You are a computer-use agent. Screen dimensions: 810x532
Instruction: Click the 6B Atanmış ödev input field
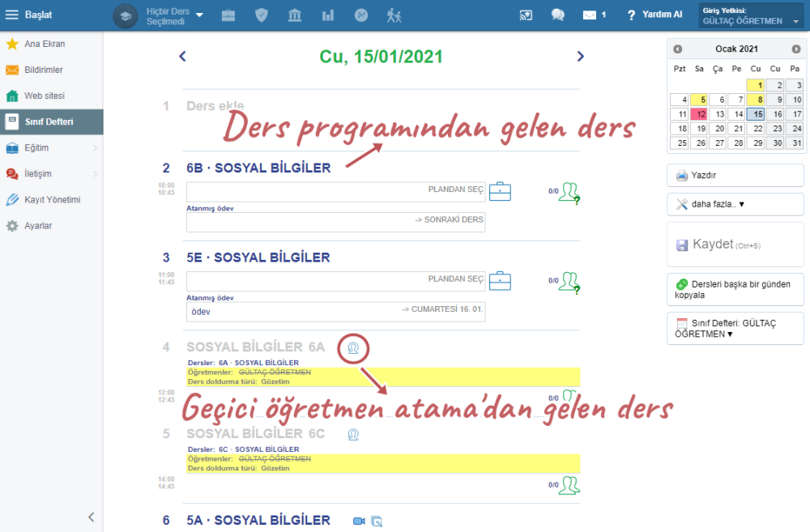coord(336,222)
